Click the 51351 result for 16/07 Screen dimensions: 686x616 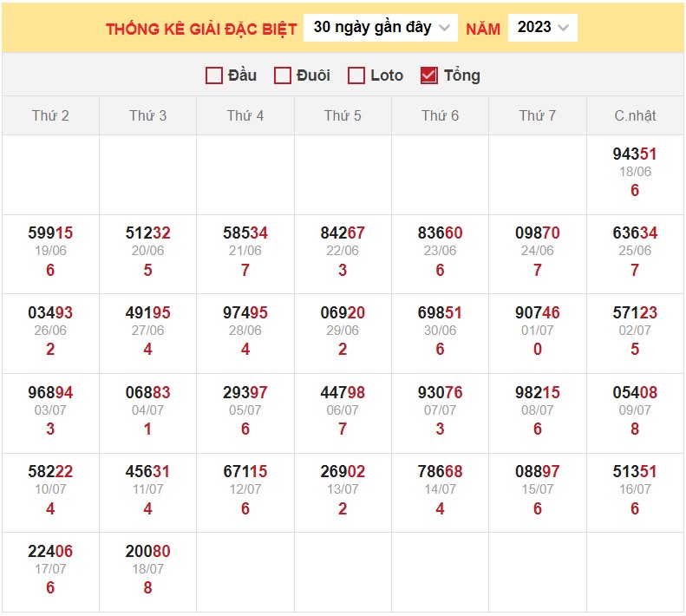tap(635, 472)
